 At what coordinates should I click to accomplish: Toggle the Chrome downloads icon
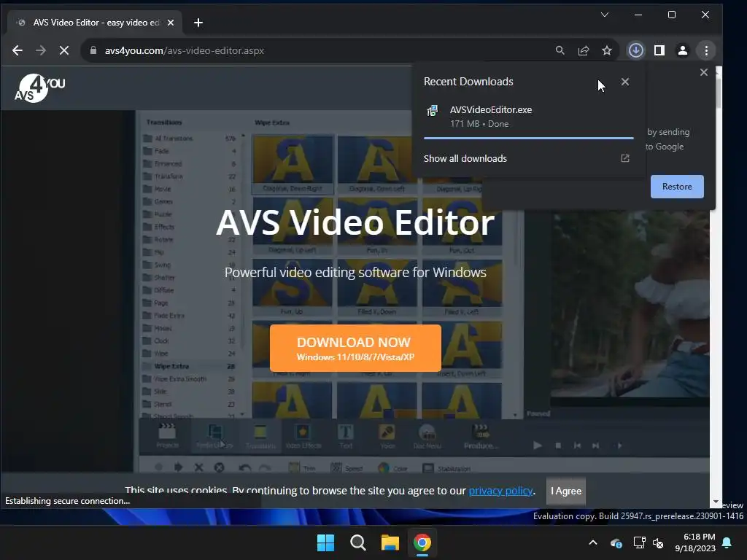tap(636, 50)
